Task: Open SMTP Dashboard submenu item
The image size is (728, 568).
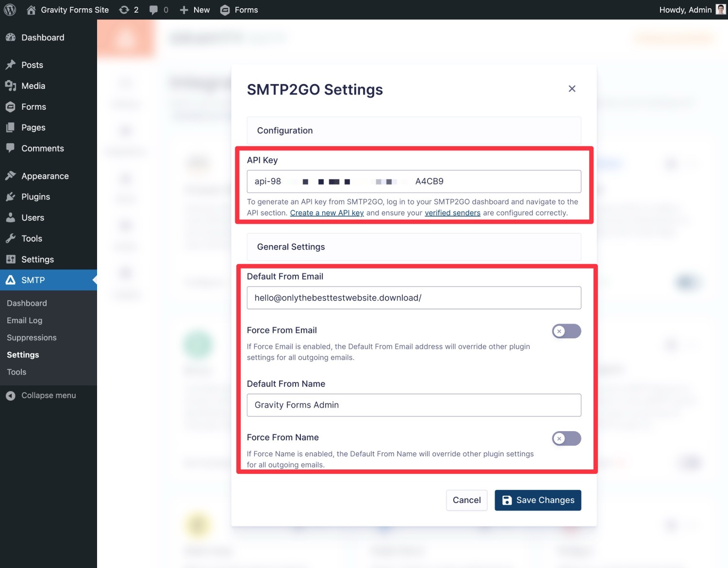Action: [27, 303]
